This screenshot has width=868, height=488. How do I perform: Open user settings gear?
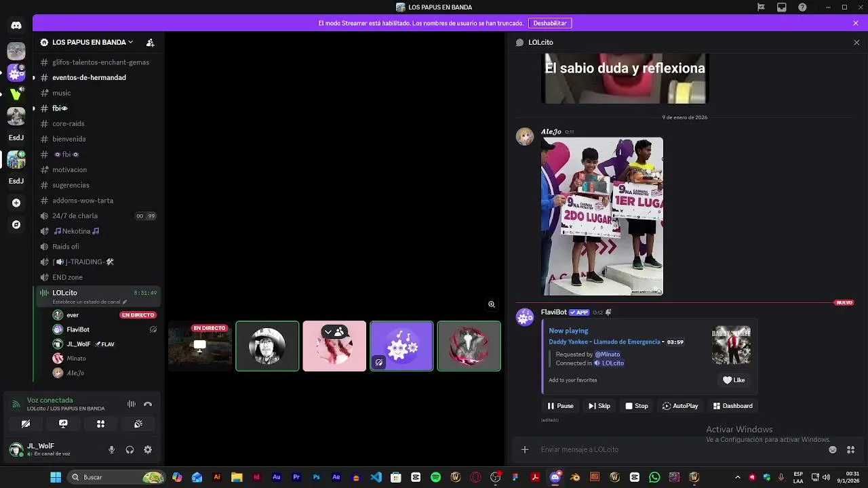click(x=148, y=449)
